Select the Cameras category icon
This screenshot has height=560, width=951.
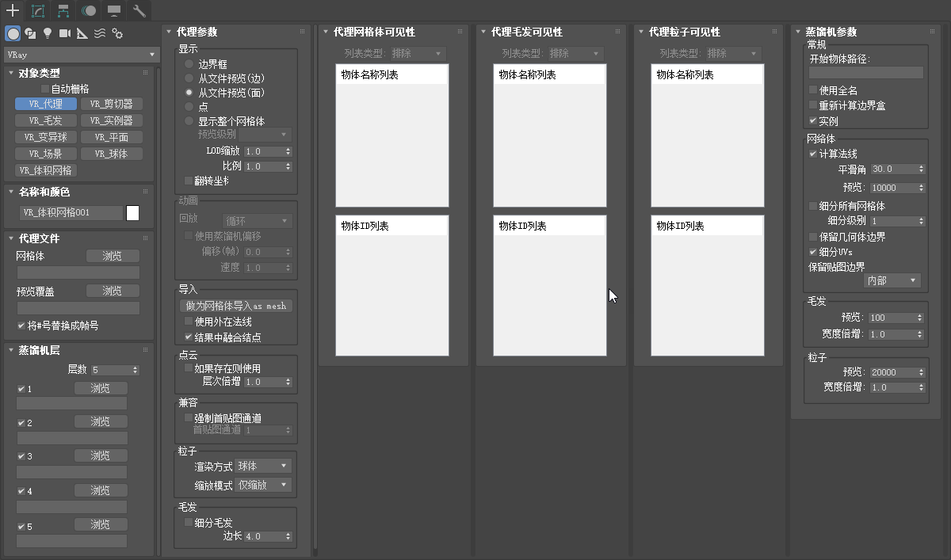click(x=65, y=33)
